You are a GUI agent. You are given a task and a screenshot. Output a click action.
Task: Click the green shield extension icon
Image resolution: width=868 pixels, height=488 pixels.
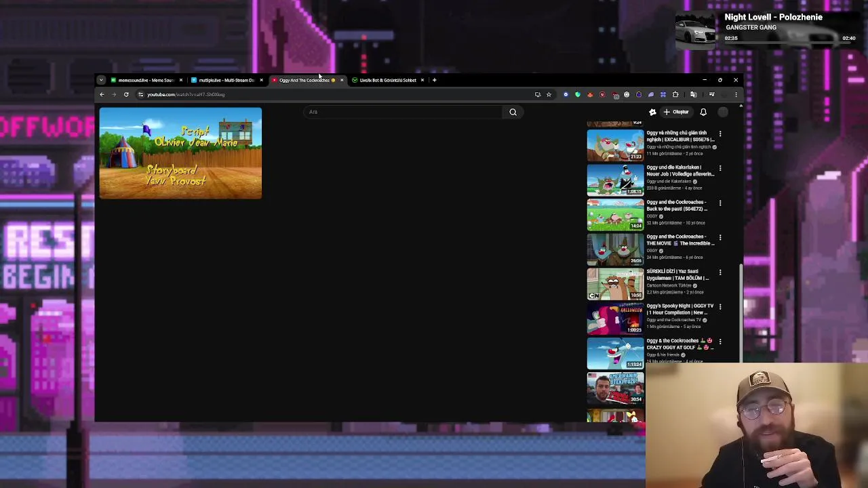578,94
